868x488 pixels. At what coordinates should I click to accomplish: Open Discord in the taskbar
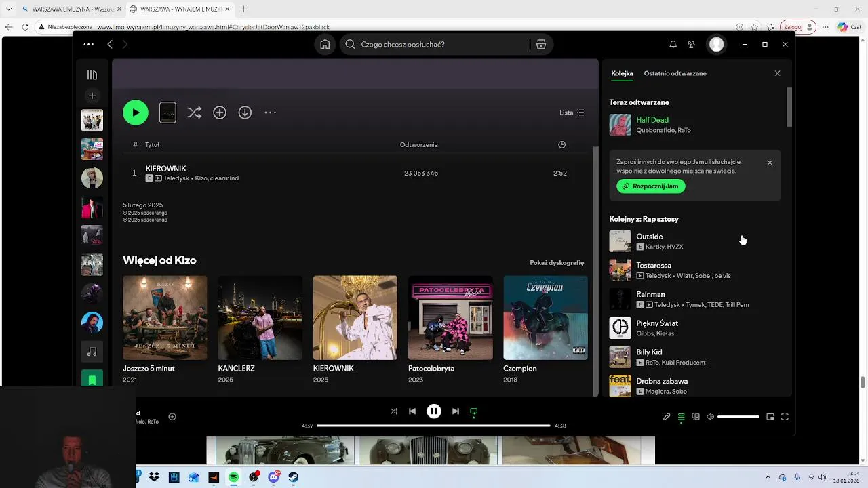pos(273,477)
